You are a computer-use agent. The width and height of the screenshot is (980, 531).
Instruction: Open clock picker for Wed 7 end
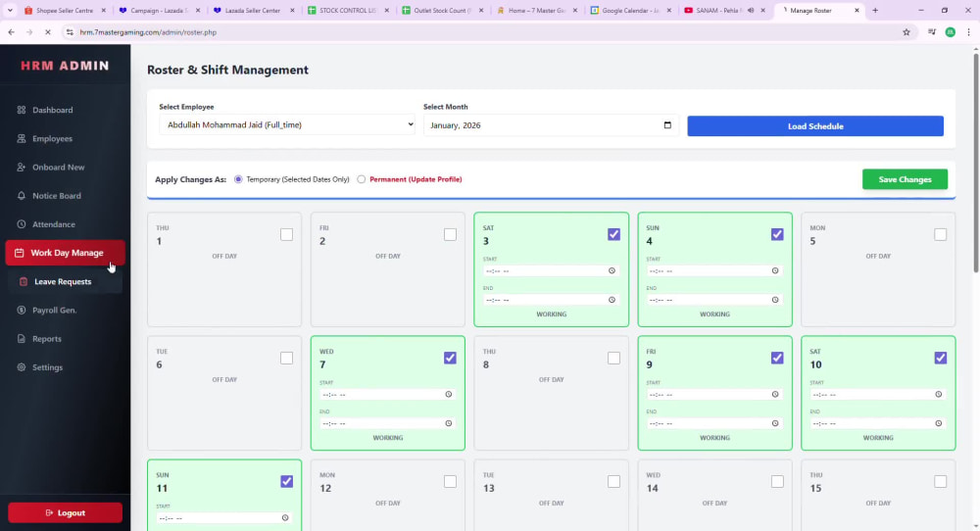[448, 423]
